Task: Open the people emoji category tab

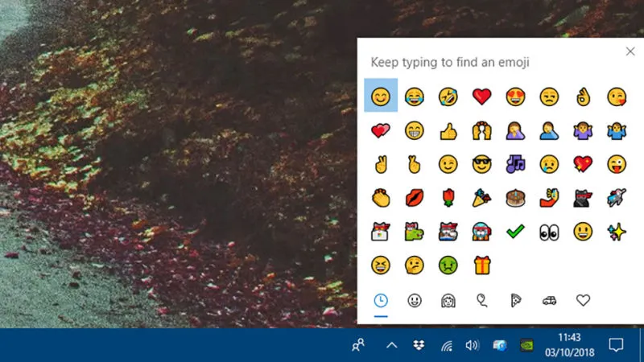Action: click(448, 300)
